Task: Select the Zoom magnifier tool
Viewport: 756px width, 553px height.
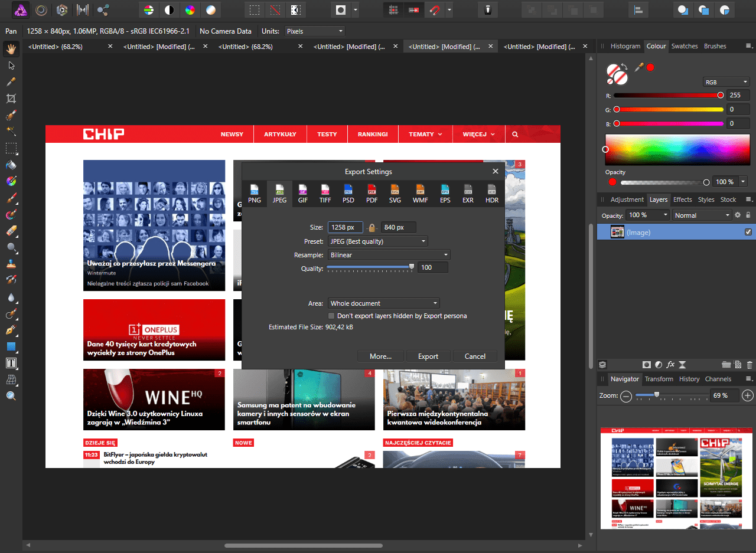Action: (11, 396)
